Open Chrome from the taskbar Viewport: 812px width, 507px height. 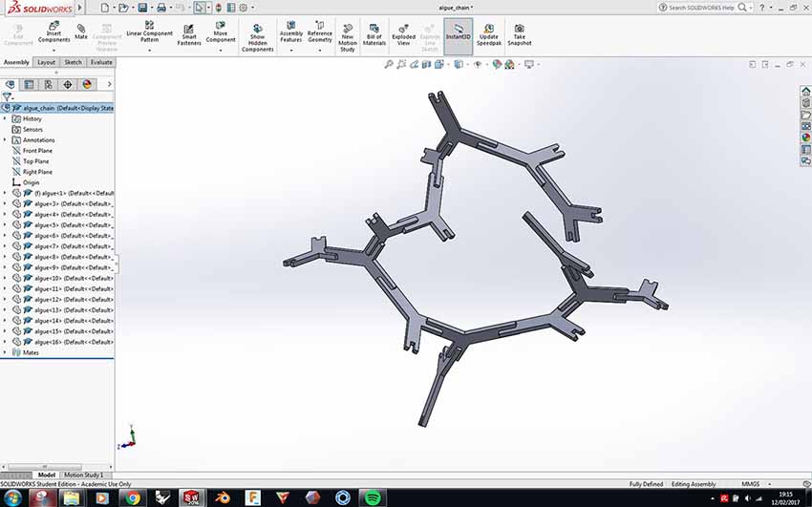tap(133, 497)
